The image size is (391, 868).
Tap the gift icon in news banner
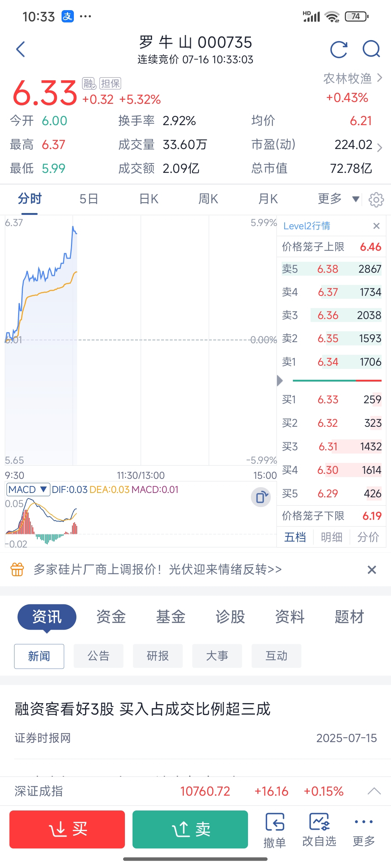coord(17,569)
